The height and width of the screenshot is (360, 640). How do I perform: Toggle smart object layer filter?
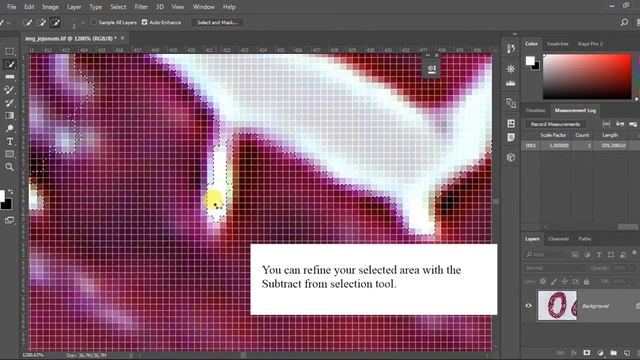(623, 255)
